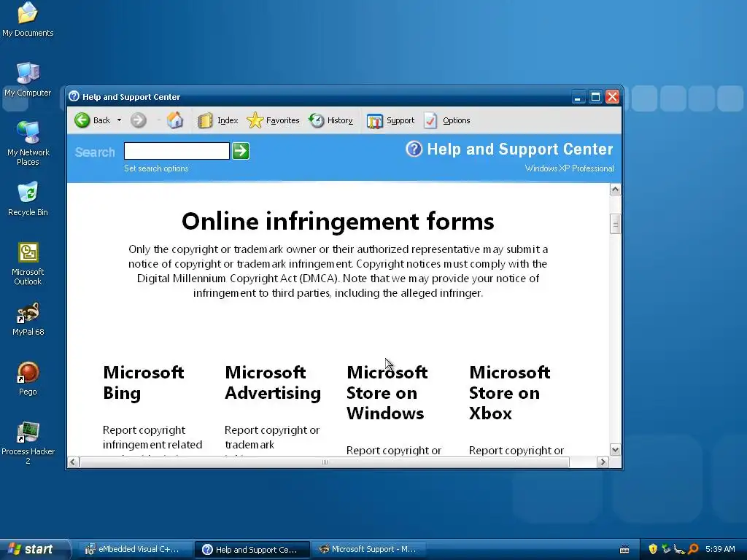This screenshot has width=747, height=560.
Task: Close the Help and Support Center window
Action: tap(612, 97)
